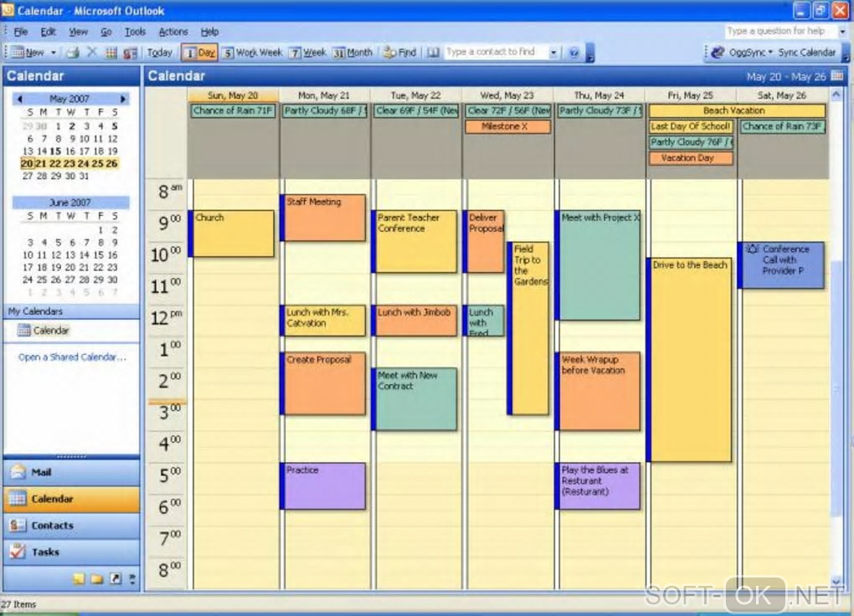
Task: Switch to Week view
Action: [308, 52]
